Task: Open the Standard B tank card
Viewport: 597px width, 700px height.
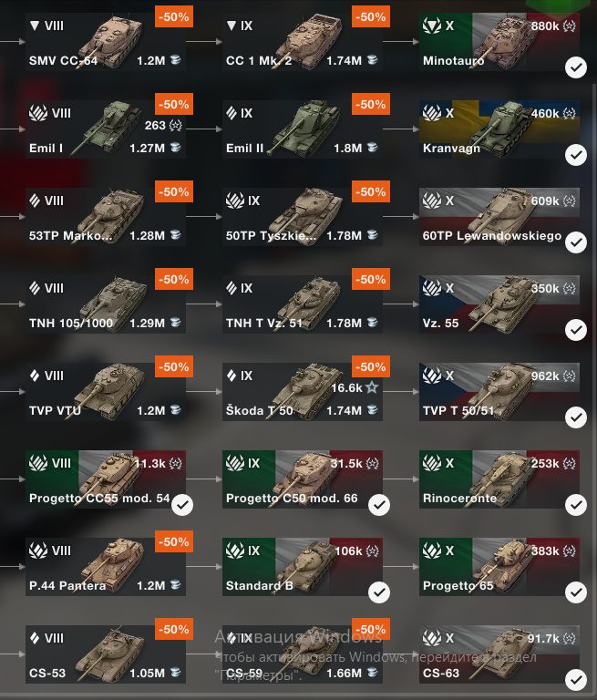Action: click(303, 567)
